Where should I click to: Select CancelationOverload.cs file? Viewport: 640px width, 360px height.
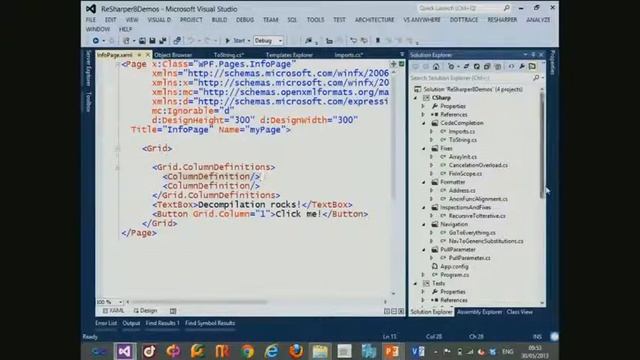[x=478, y=165]
